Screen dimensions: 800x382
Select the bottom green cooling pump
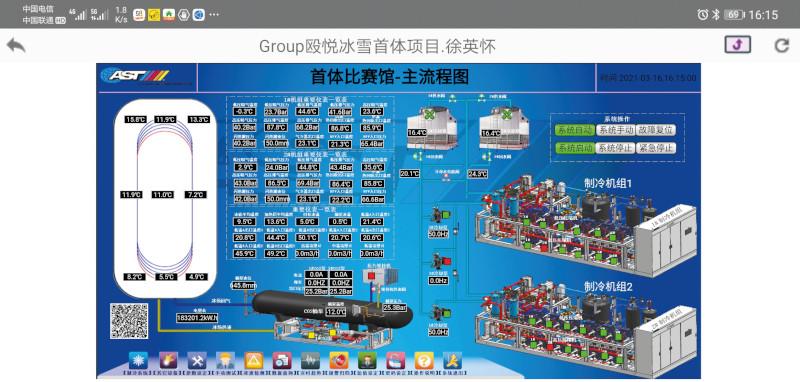[440, 313]
